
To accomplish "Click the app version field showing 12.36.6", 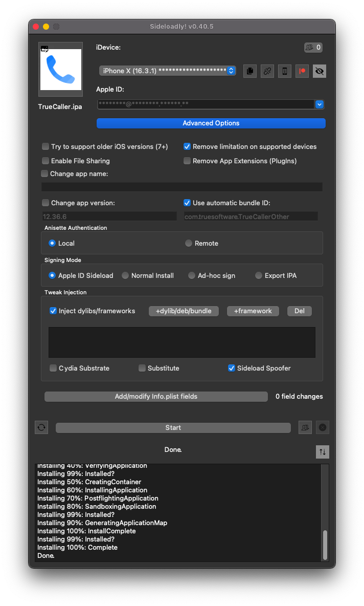I will click(109, 217).
